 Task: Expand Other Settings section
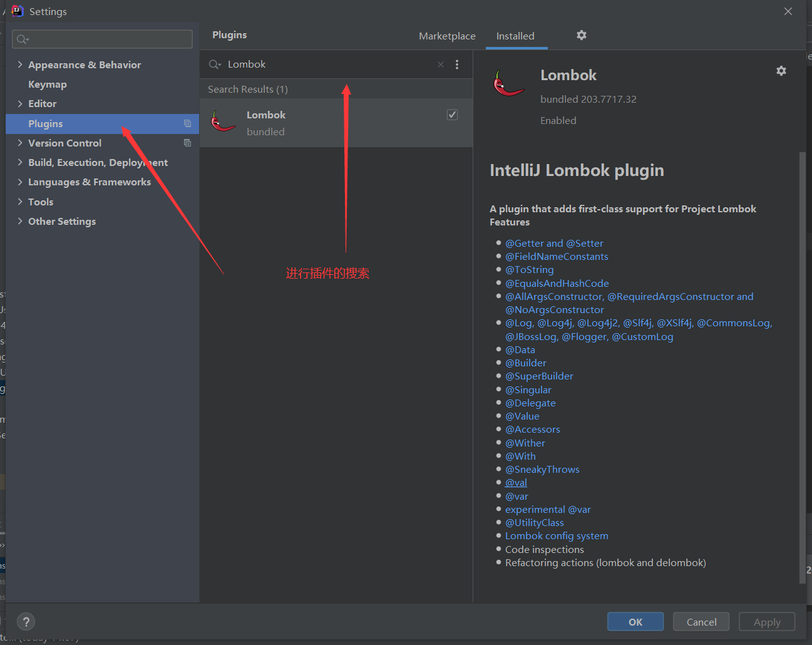20,221
